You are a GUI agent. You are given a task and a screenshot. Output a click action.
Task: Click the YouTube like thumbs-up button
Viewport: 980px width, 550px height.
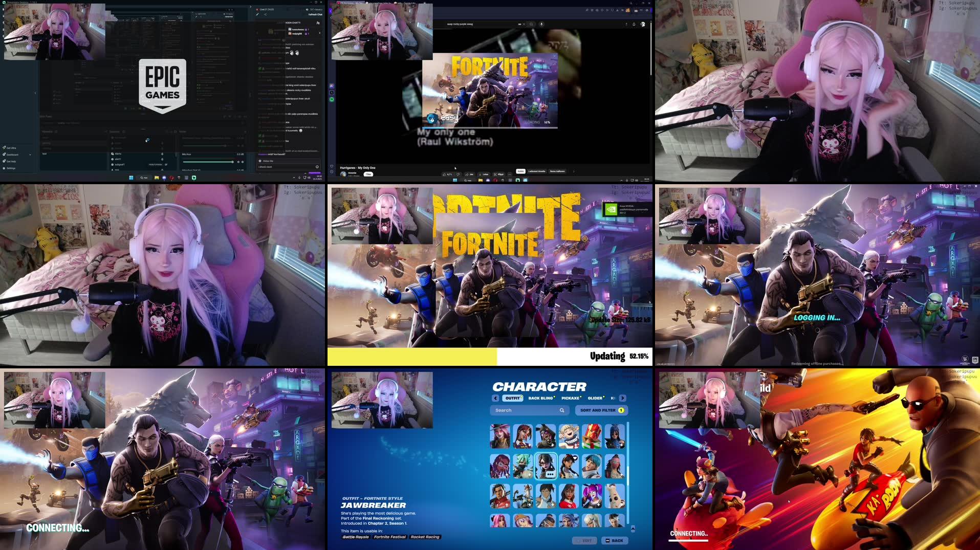point(447,174)
